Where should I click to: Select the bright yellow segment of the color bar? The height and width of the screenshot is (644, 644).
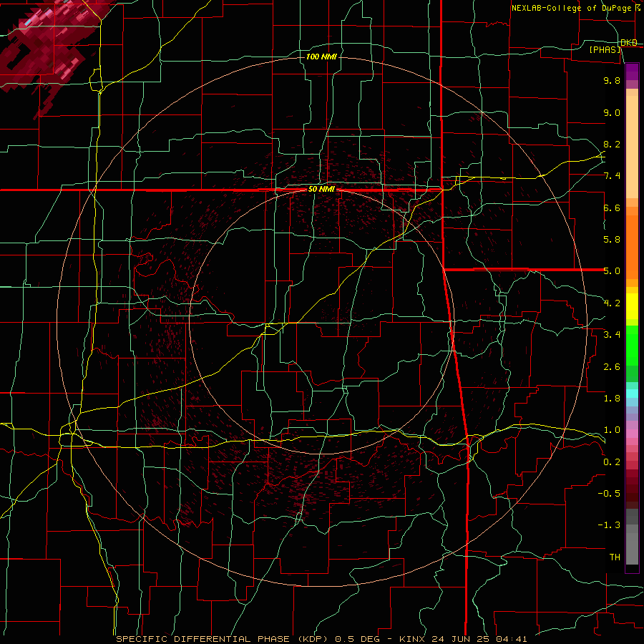(632, 306)
